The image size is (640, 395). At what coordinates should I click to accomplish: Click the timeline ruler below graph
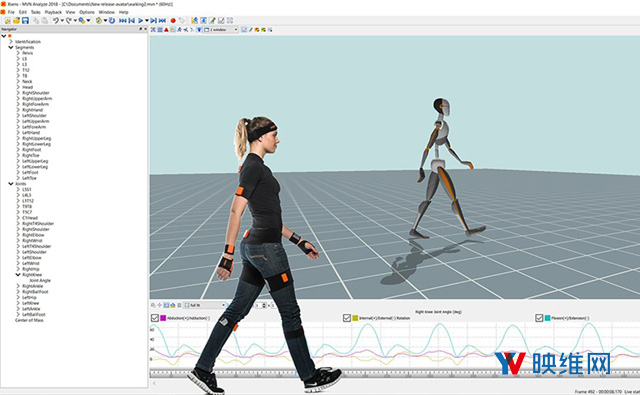395,374
